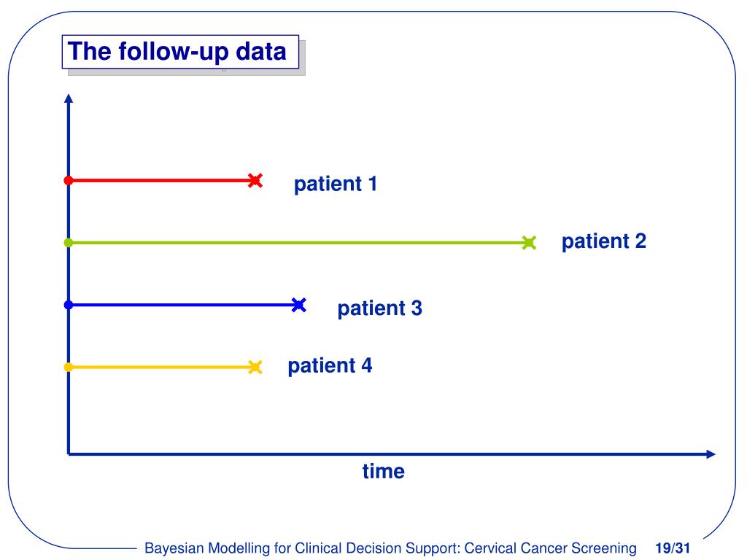Click the green X marker of patient 2
Screen dimensions: 747x560
pyautogui.click(x=529, y=243)
